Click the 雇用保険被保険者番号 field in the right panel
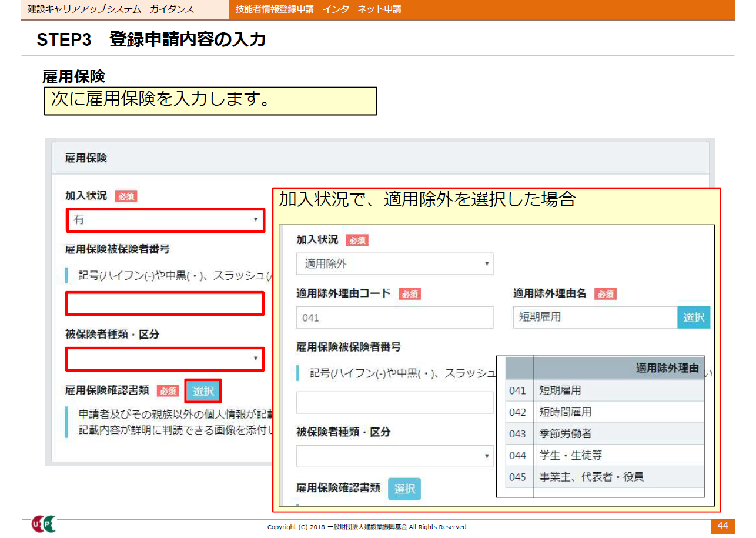 click(394, 403)
